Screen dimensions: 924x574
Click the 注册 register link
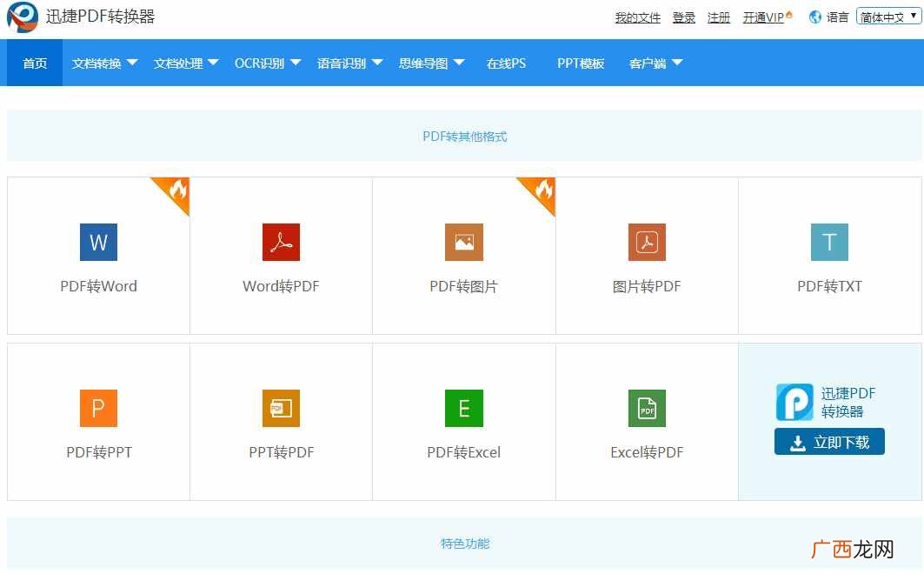[718, 17]
